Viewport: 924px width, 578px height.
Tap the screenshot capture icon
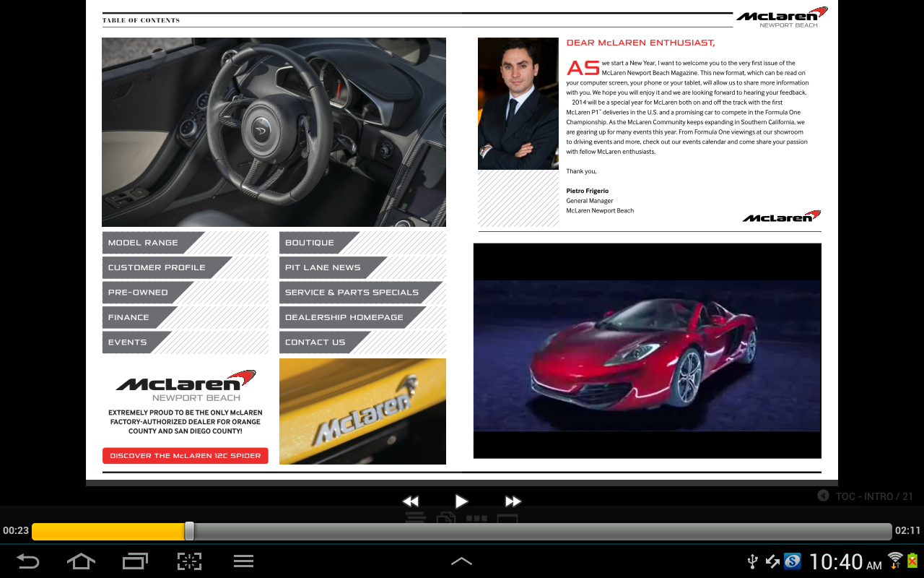point(189,561)
